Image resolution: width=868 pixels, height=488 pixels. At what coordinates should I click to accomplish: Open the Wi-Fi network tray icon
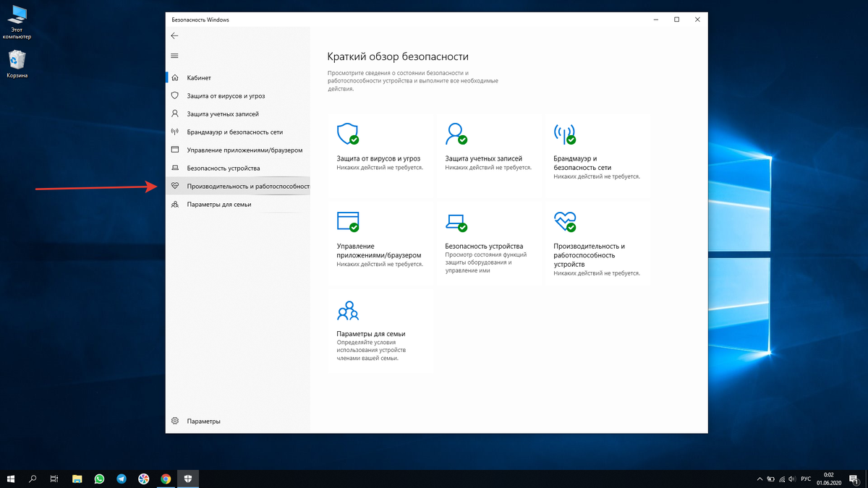point(781,479)
